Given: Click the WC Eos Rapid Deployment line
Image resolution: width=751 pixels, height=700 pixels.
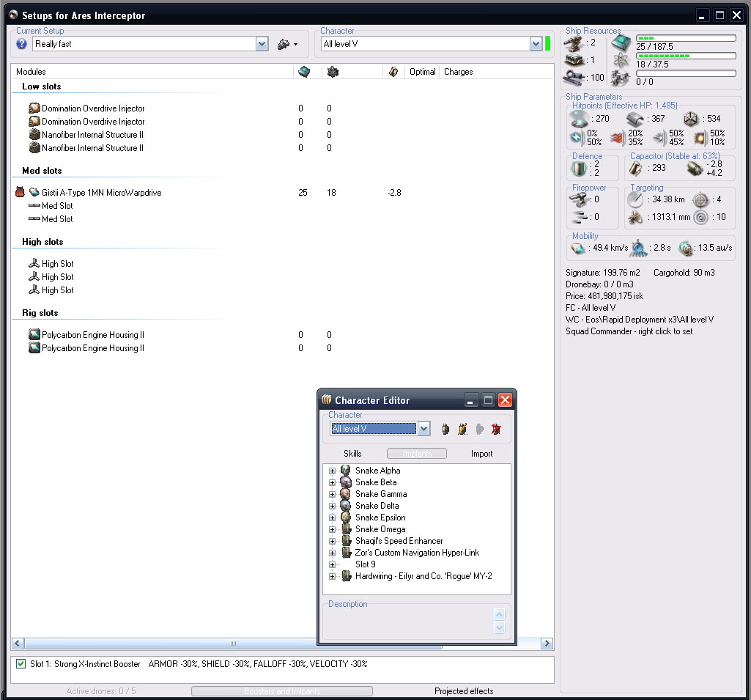Looking at the screenshot, I should click(640, 320).
